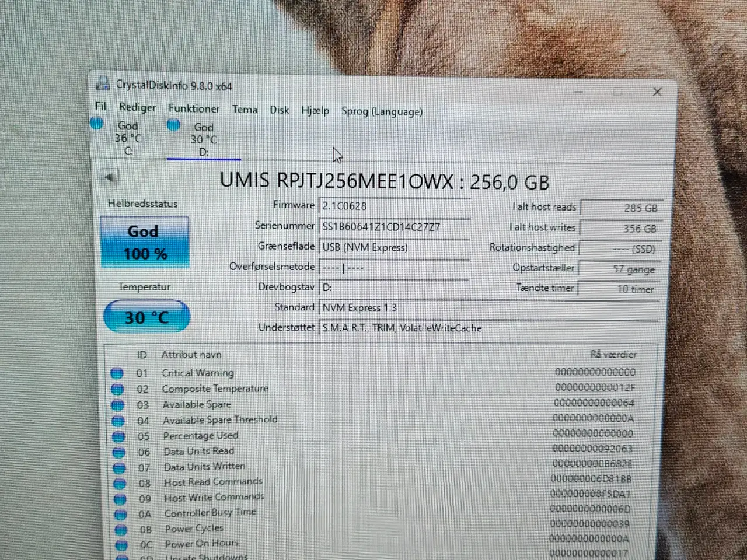Viewport: 747px width, 560px height.
Task: Click the status dot of Available Spare row
Action: [118, 404]
